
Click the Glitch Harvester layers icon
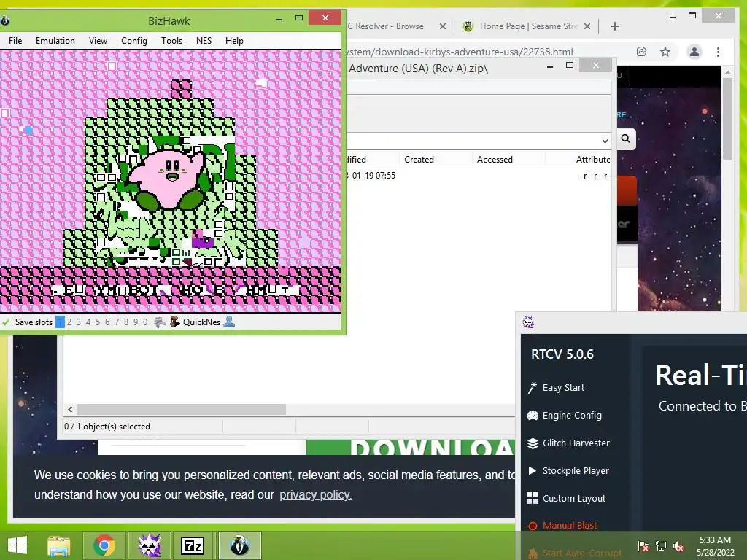pyautogui.click(x=533, y=443)
